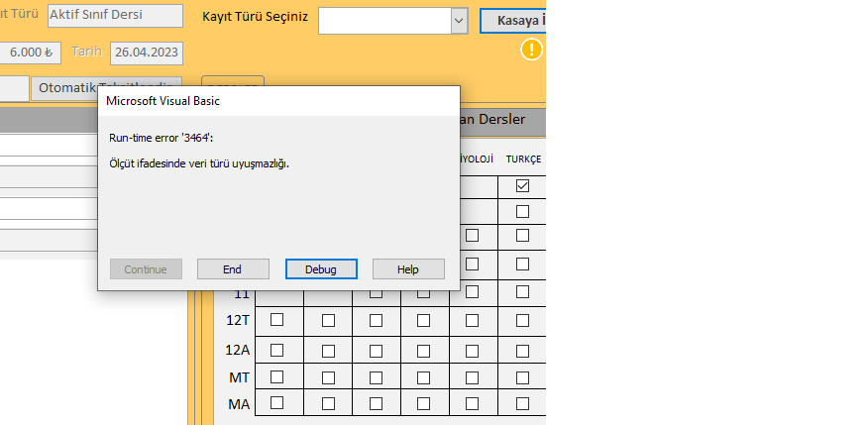
Task: Select the Aktif Sınıf Dersi field
Action: (115, 17)
